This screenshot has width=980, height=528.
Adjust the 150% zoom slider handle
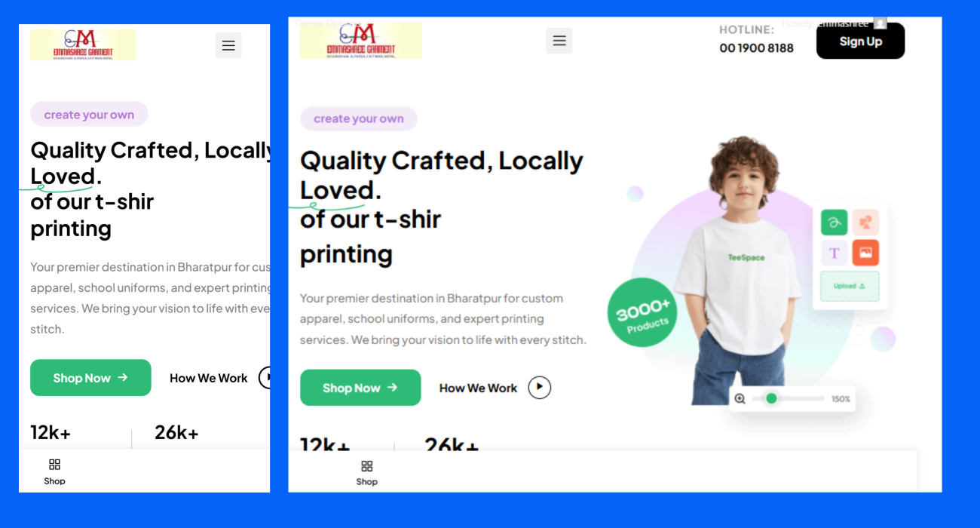771,398
